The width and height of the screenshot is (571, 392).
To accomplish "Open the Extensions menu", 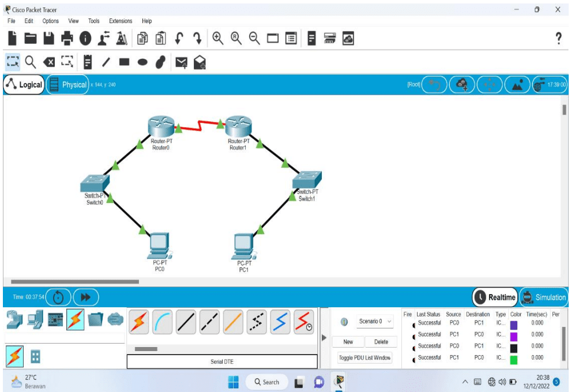I will (121, 21).
